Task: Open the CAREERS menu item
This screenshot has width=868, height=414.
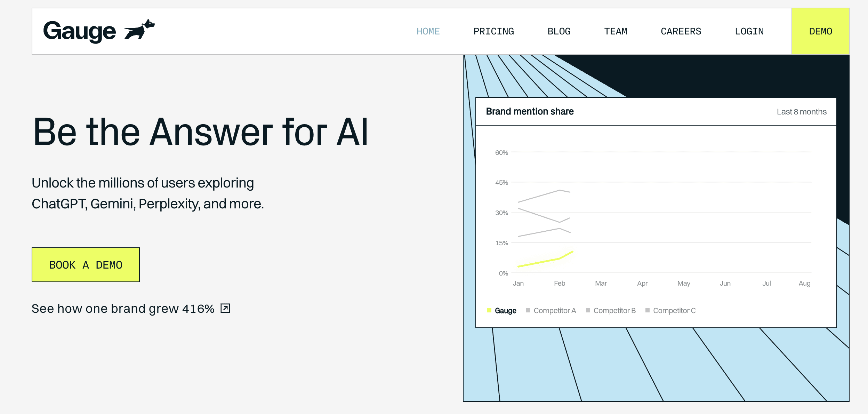Action: 681,31
